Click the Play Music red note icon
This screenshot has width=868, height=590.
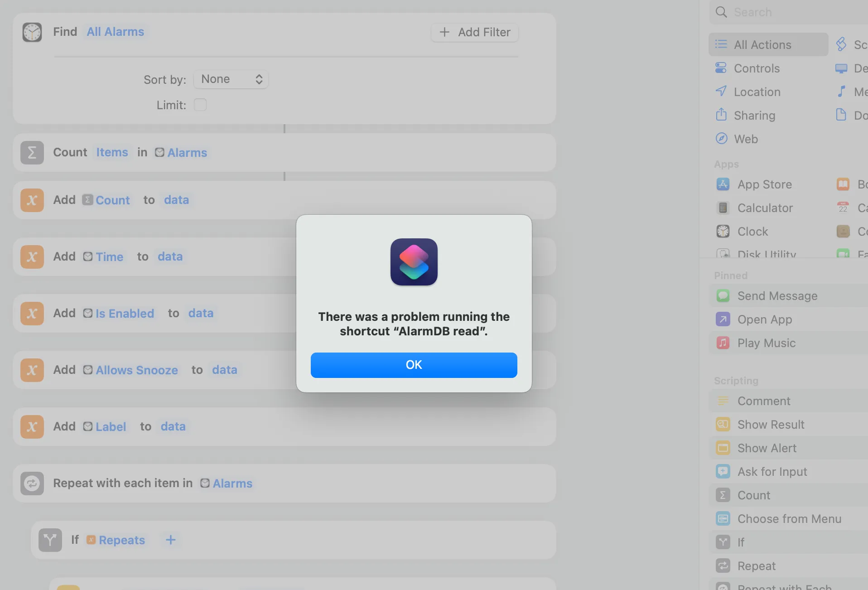pos(723,343)
